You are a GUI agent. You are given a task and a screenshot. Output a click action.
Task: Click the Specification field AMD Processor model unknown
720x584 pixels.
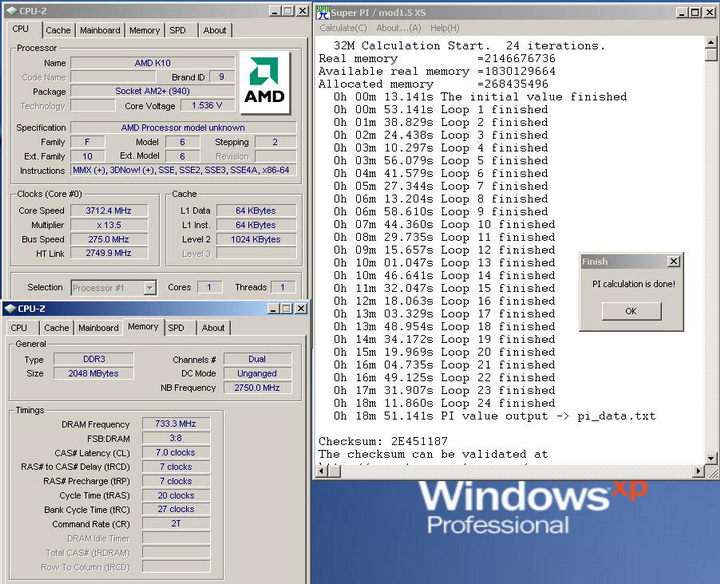(x=183, y=128)
